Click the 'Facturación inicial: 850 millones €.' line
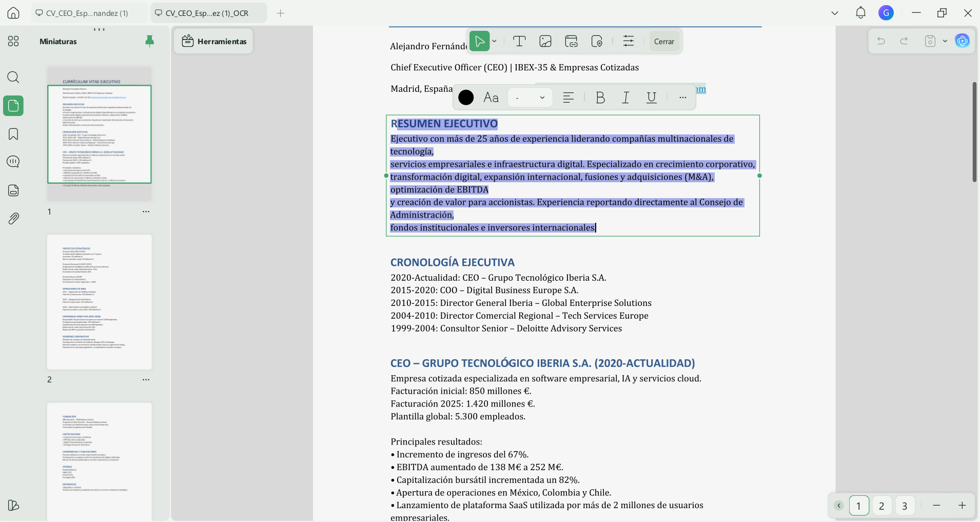980x522 pixels. point(461,391)
